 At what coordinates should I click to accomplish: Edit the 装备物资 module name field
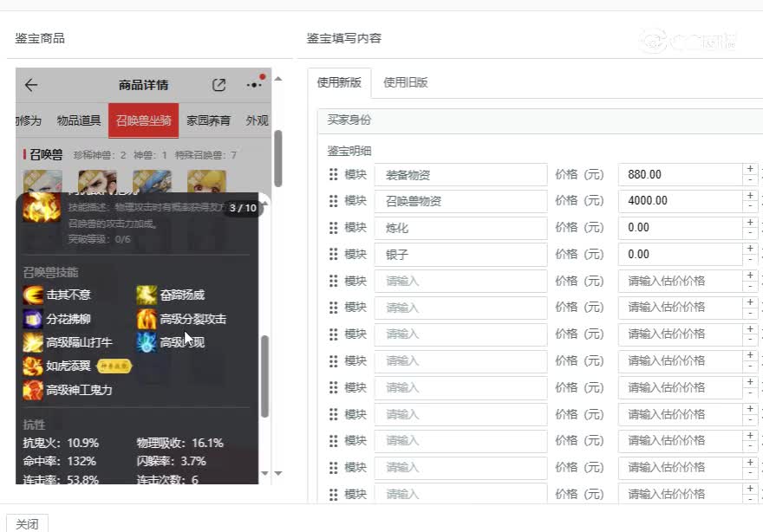(x=460, y=174)
